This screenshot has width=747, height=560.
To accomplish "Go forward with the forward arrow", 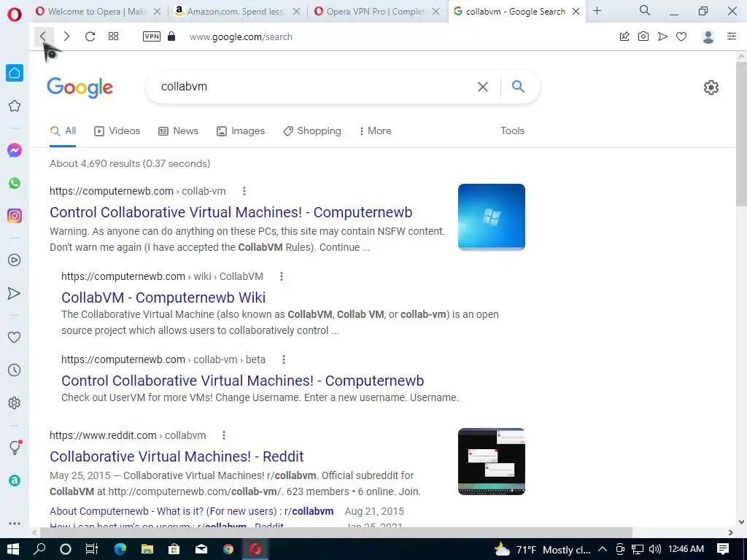I will [66, 36].
